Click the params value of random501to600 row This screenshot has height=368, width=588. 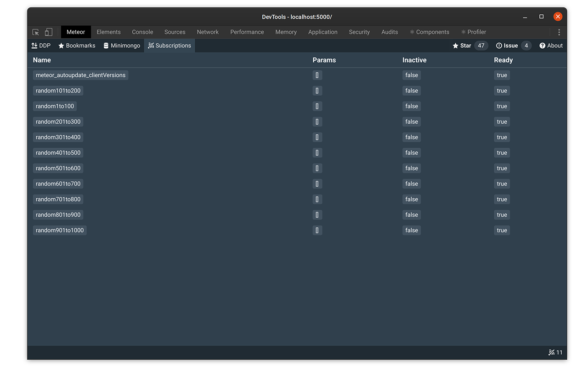pyautogui.click(x=317, y=168)
